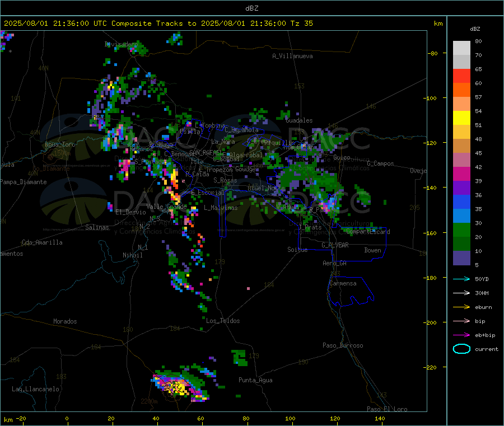Screen dimensions: 504x426
Task: Click the blue polygon outline around Carmensa
Action: tap(351, 292)
